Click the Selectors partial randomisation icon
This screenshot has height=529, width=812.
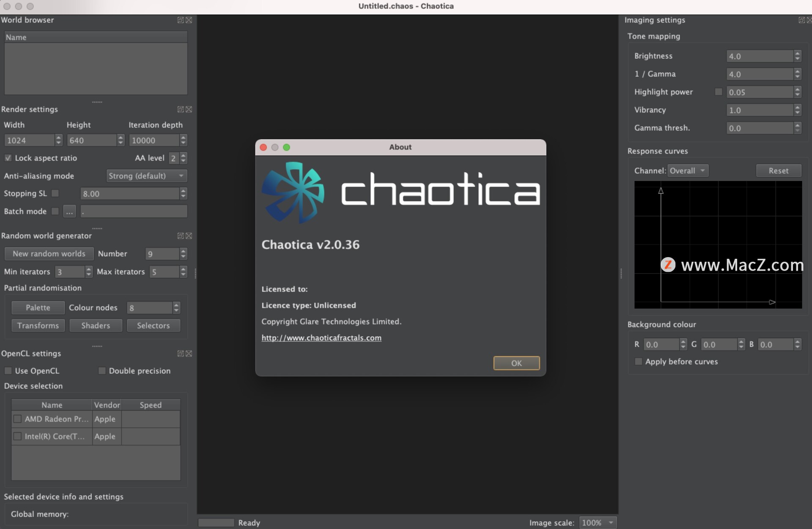pyautogui.click(x=152, y=325)
